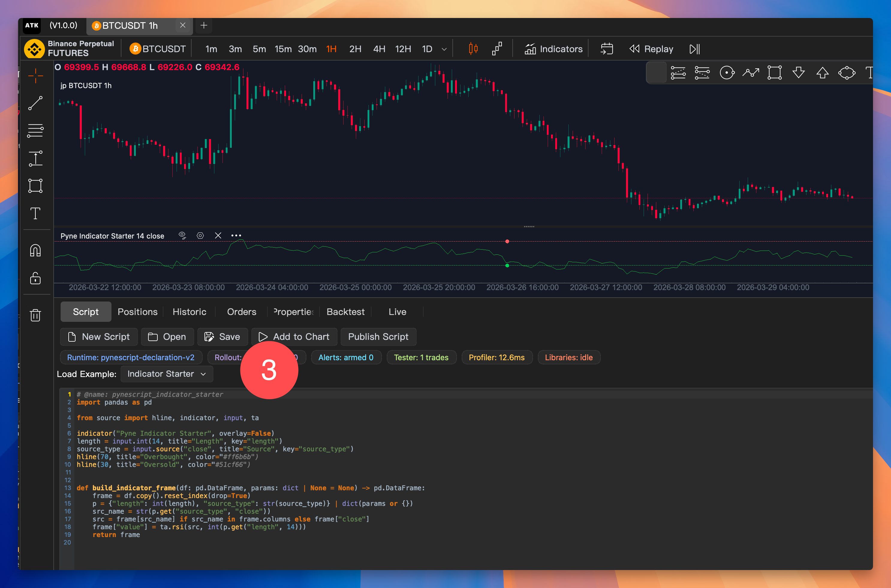The height and width of the screenshot is (588, 891).
Task: Open the Positions tab
Action: pos(137,312)
